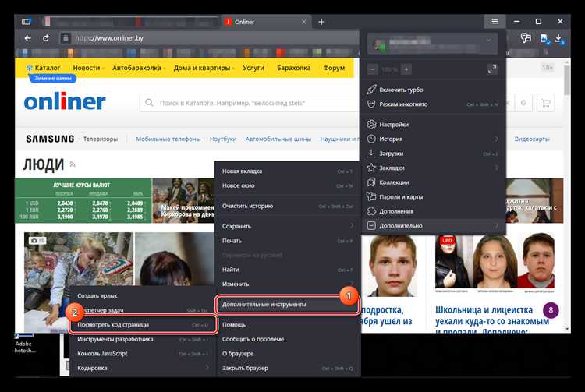The image size is (585, 392).
Task: Click the downloads arrow icon in menu
Action: 371,154
